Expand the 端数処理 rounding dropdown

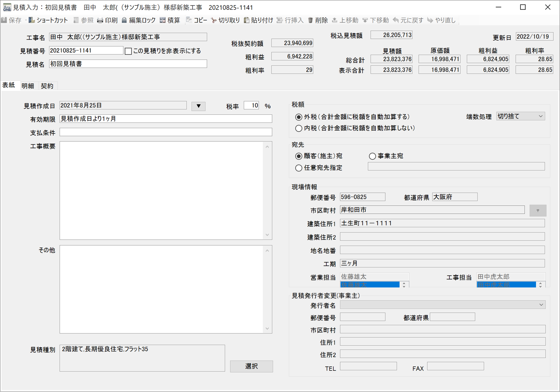pos(520,116)
